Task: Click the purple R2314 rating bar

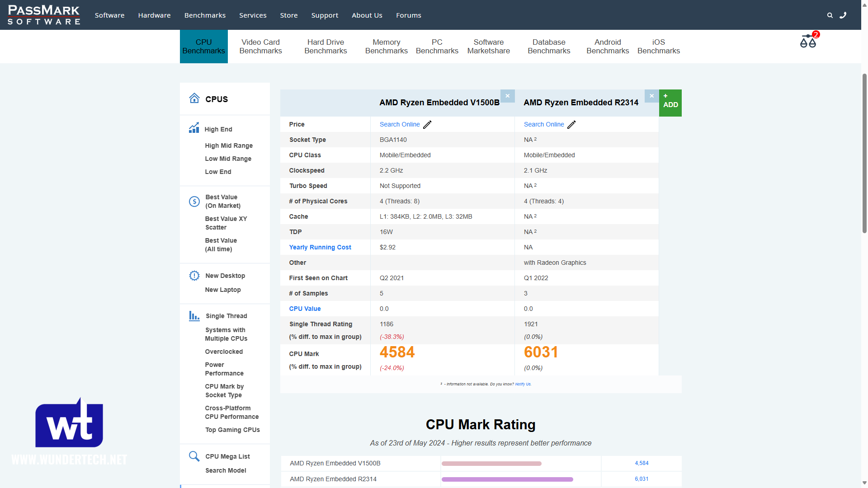Action: 507,479
